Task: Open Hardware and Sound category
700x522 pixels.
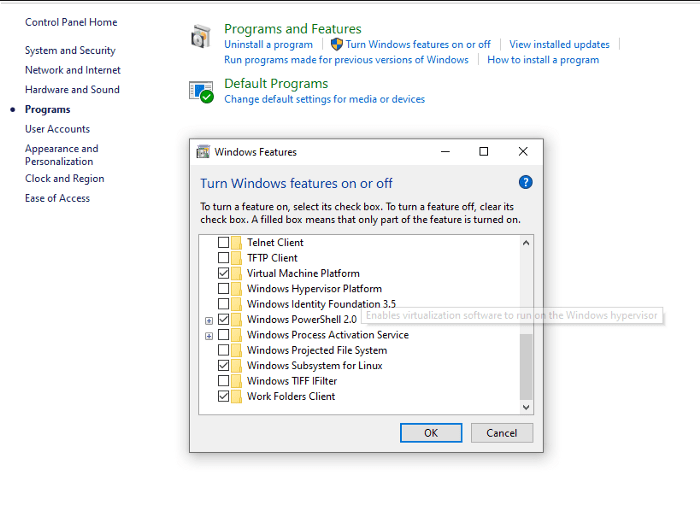Action: pos(72,90)
